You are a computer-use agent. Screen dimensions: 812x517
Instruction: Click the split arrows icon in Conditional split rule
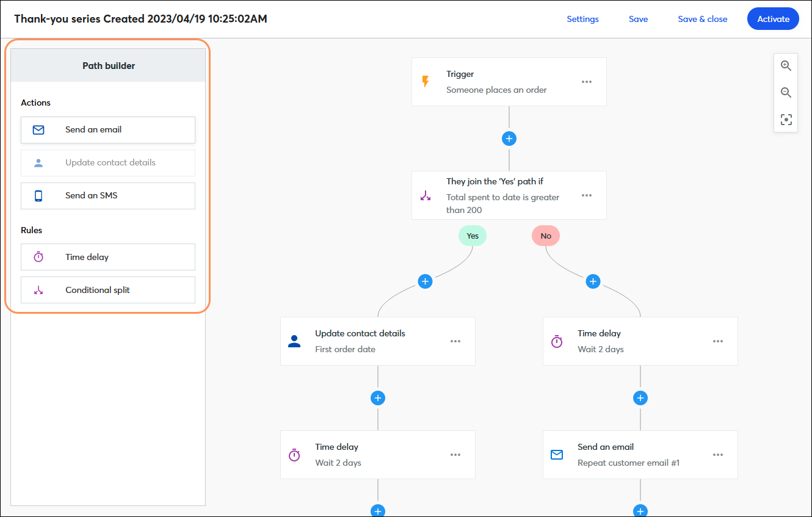click(x=38, y=290)
